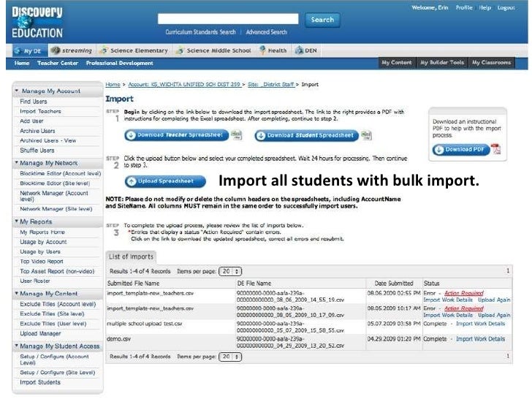Screen dimensions: 532x399
Task: Open Shuffle Users in sidebar
Action: pyautogui.click(x=37, y=151)
